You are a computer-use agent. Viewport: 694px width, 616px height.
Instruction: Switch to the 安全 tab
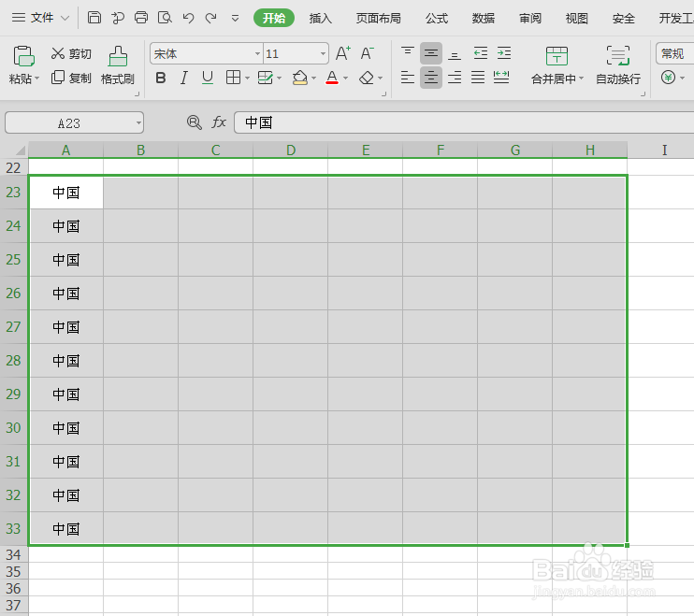point(624,18)
